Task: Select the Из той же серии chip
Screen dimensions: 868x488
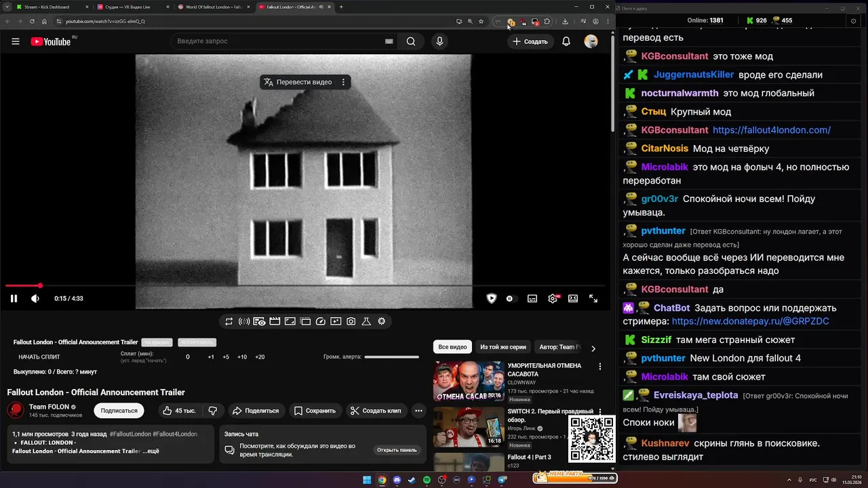Action: click(503, 347)
